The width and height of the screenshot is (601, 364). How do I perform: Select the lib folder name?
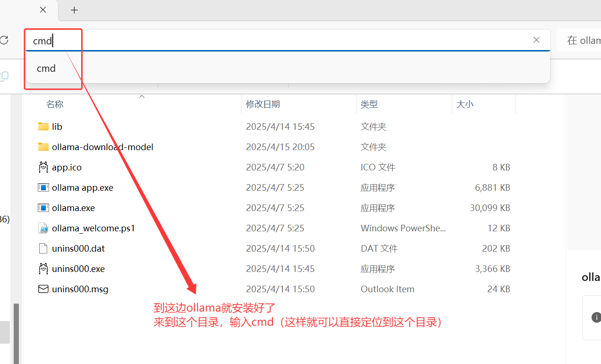pyautogui.click(x=57, y=127)
